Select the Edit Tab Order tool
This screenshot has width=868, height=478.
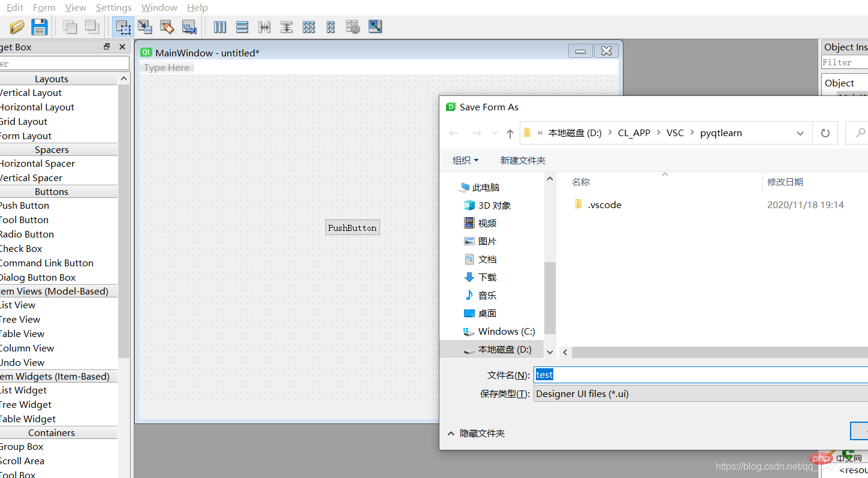click(x=189, y=27)
